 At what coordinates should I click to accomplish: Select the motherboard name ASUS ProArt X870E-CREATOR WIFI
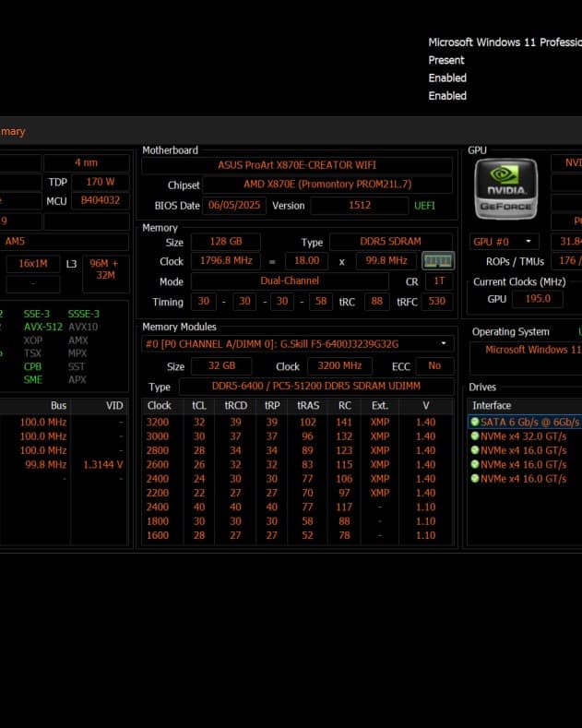297,165
